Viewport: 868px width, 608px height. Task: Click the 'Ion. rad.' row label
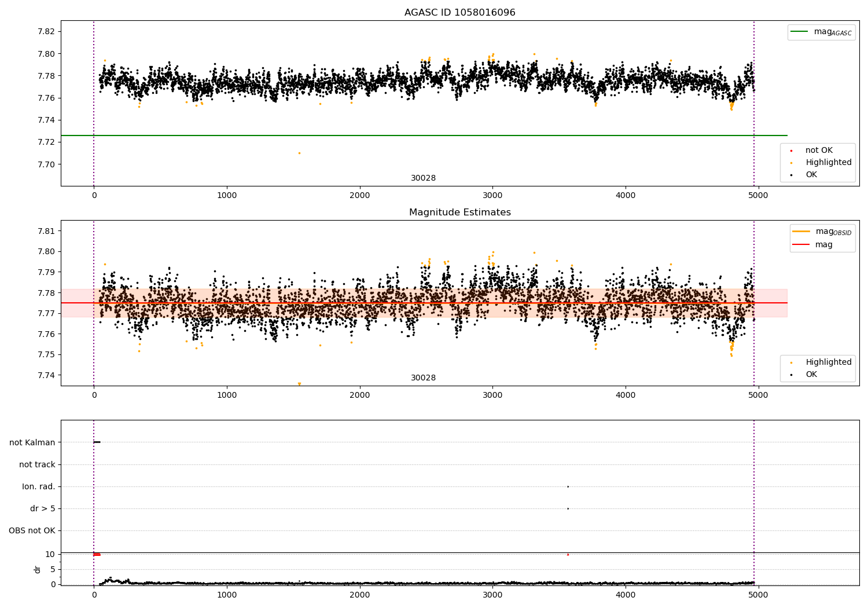coord(39,486)
